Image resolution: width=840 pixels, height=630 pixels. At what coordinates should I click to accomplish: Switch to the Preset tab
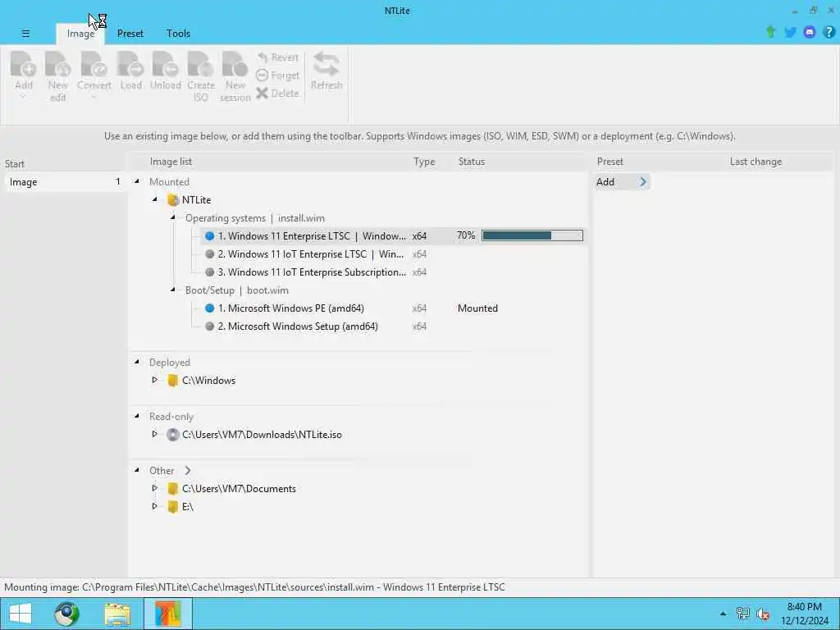pyautogui.click(x=130, y=34)
